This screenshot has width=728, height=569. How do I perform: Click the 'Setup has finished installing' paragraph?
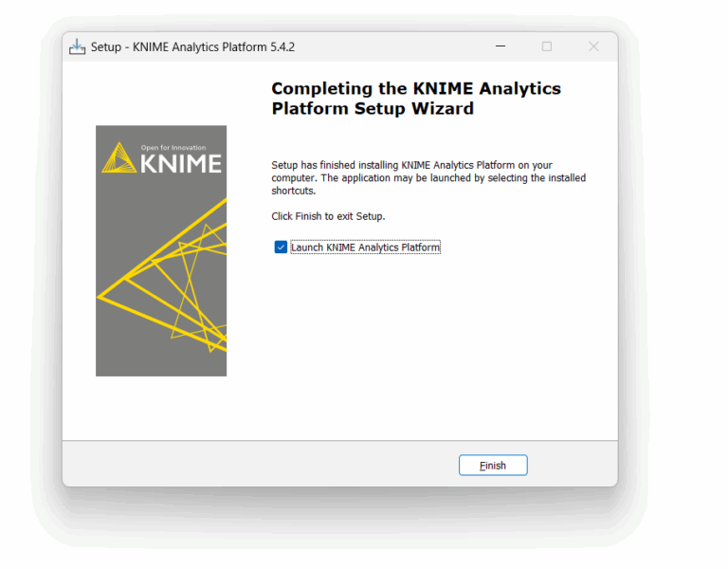428,178
